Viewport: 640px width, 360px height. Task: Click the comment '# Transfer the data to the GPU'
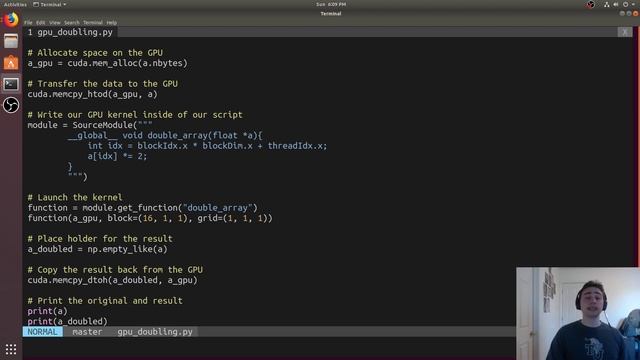(x=102, y=84)
